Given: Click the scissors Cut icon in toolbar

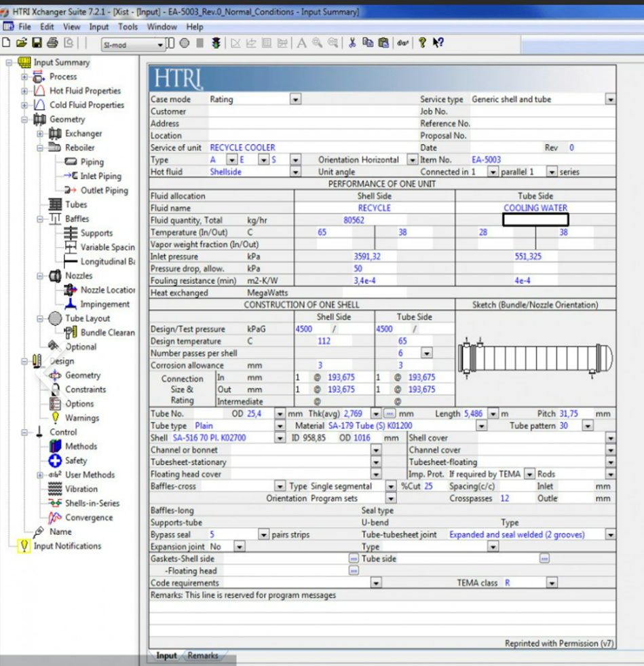Looking at the screenshot, I should [x=352, y=43].
